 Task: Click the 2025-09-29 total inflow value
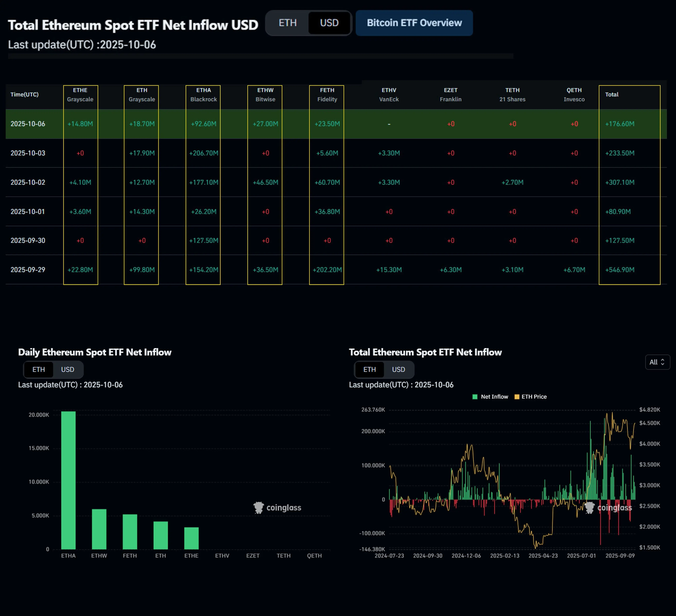(619, 270)
